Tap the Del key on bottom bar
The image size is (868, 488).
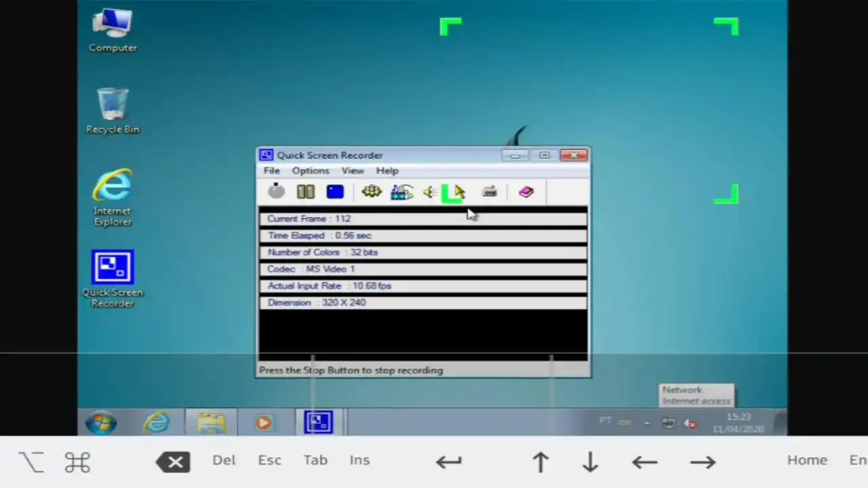click(x=224, y=460)
